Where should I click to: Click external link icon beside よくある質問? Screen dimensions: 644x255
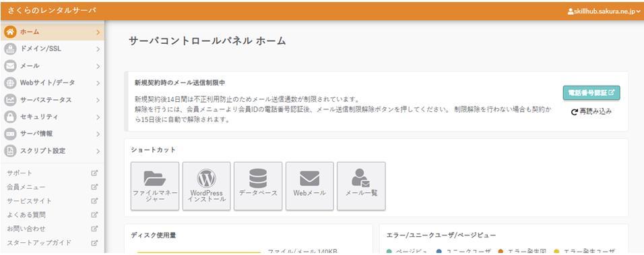click(x=94, y=215)
